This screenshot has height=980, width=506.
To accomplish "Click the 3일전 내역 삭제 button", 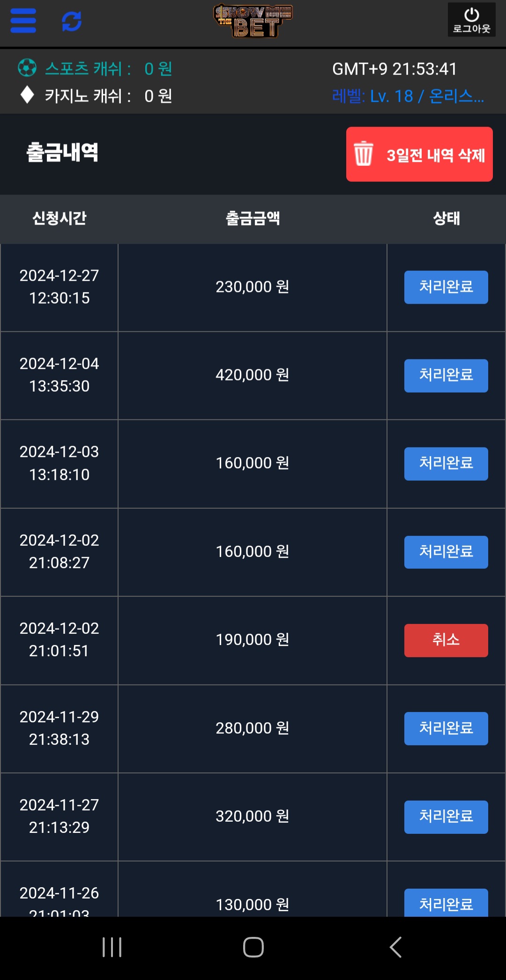I will click(419, 154).
